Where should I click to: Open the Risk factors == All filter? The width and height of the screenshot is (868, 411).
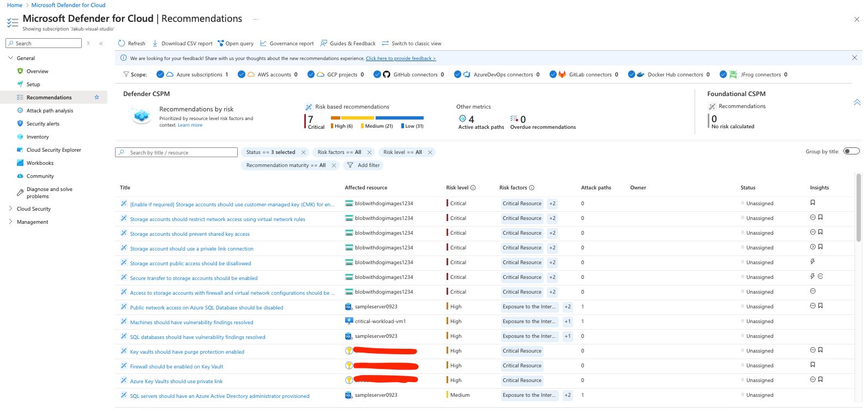point(339,152)
